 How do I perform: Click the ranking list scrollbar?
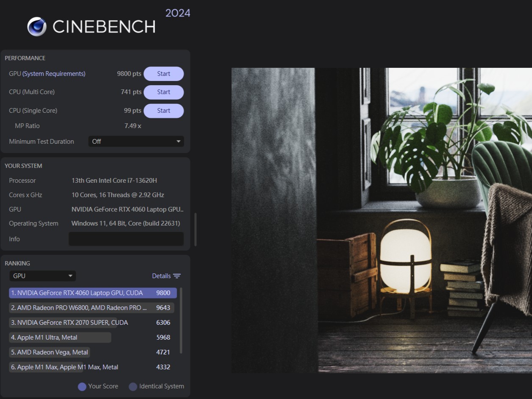click(181, 321)
